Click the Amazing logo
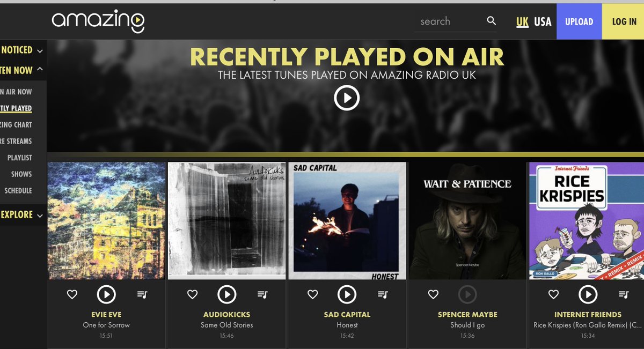The height and width of the screenshot is (349, 644). [98, 21]
